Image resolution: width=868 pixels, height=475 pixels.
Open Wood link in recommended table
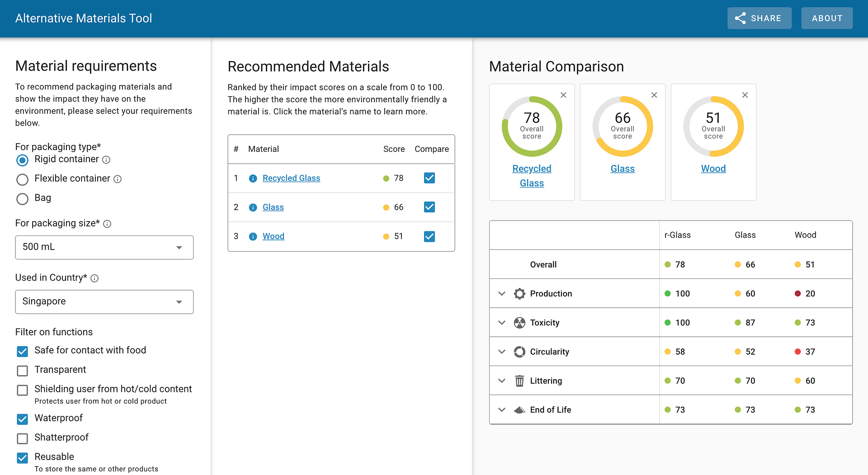274,236
